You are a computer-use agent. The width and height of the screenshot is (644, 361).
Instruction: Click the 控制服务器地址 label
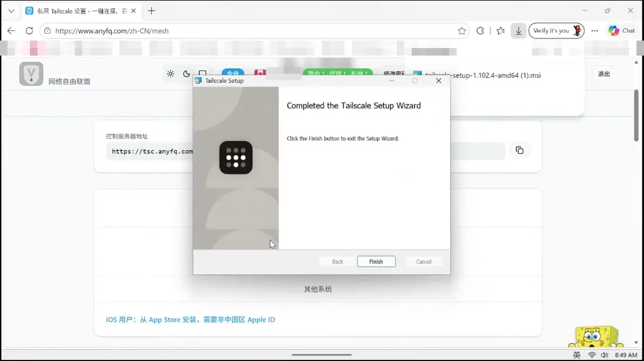pyautogui.click(x=127, y=136)
